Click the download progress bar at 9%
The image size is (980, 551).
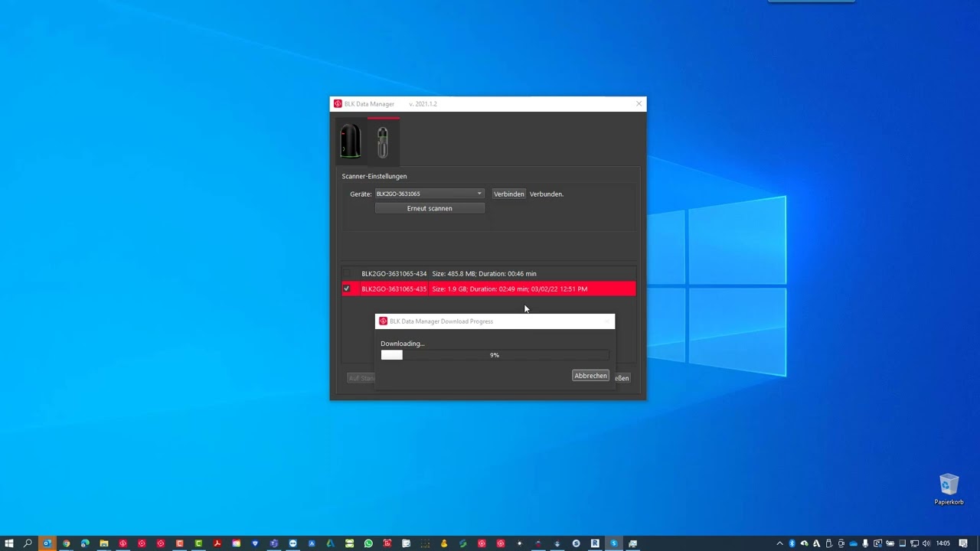[x=495, y=355]
